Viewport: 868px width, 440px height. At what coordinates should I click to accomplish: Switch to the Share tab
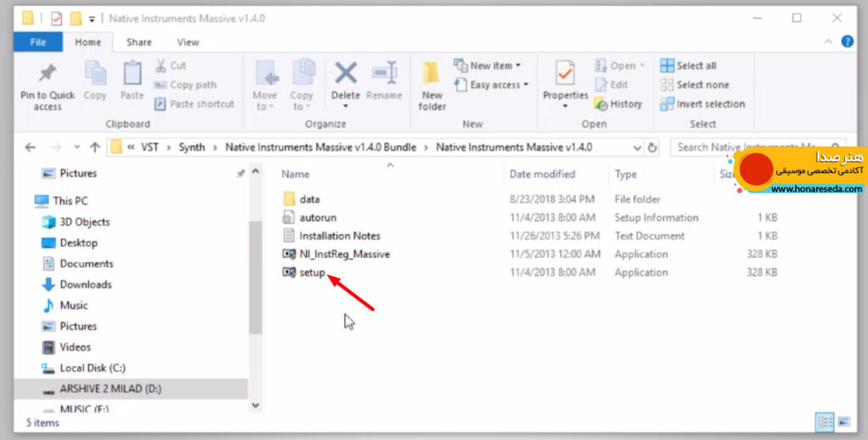coord(139,42)
